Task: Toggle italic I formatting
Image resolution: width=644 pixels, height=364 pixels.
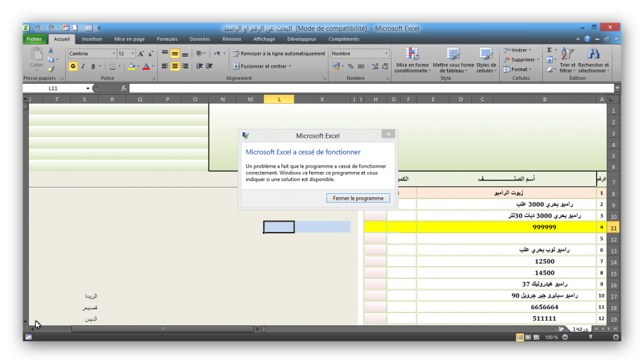Action: [83, 66]
